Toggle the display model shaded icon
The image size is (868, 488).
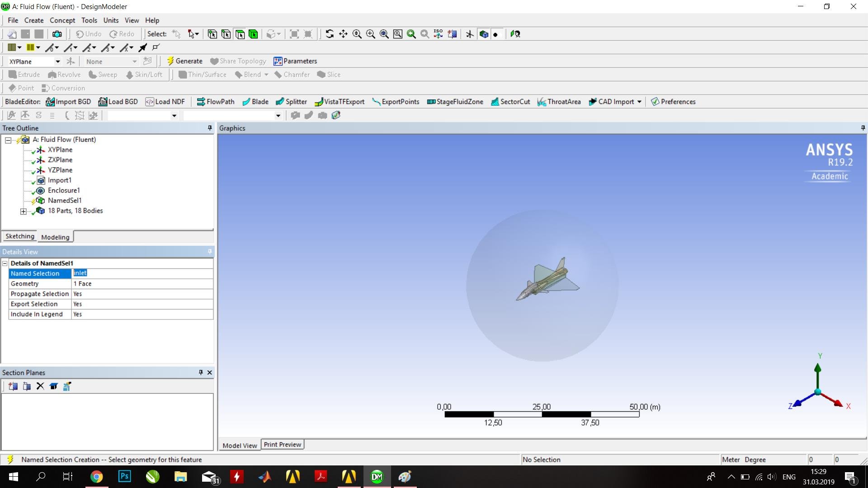pyautogui.click(x=484, y=34)
